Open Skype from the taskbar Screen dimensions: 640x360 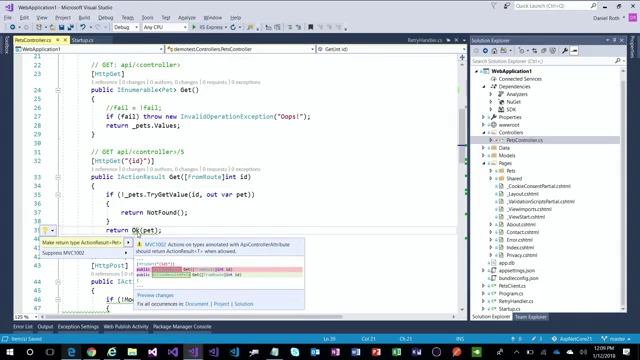[x=295, y=352]
